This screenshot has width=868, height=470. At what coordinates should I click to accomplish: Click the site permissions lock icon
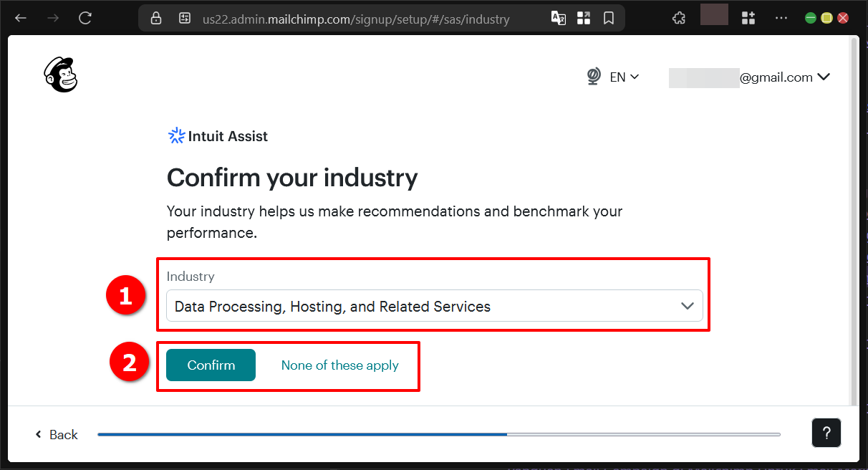pos(156,18)
